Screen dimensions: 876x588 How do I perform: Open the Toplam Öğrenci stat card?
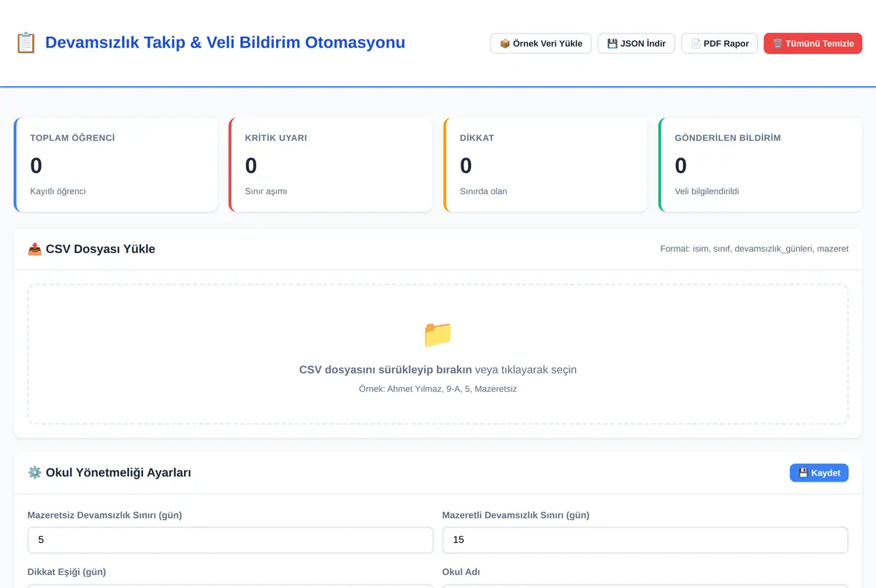pyautogui.click(x=116, y=165)
